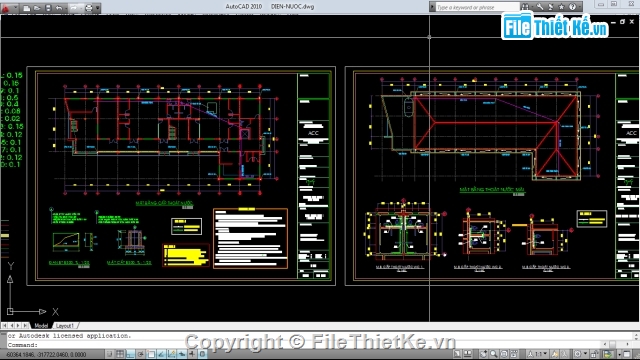
Task: Open the AutoCAD application menu button
Action: point(6,7)
